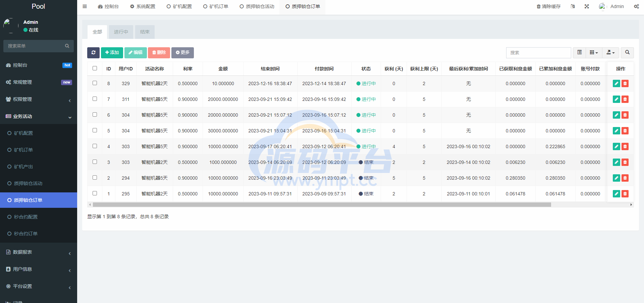Viewport: 644px width, 303px height.
Task: Expand the 数据报表 sidebar menu
Action: (39, 252)
